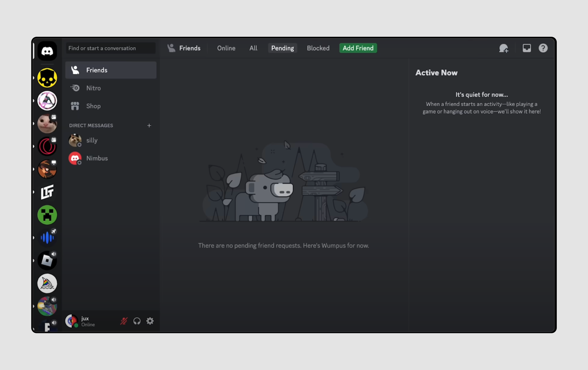Open the blue sound wave server
The height and width of the screenshot is (370, 588).
(x=47, y=238)
